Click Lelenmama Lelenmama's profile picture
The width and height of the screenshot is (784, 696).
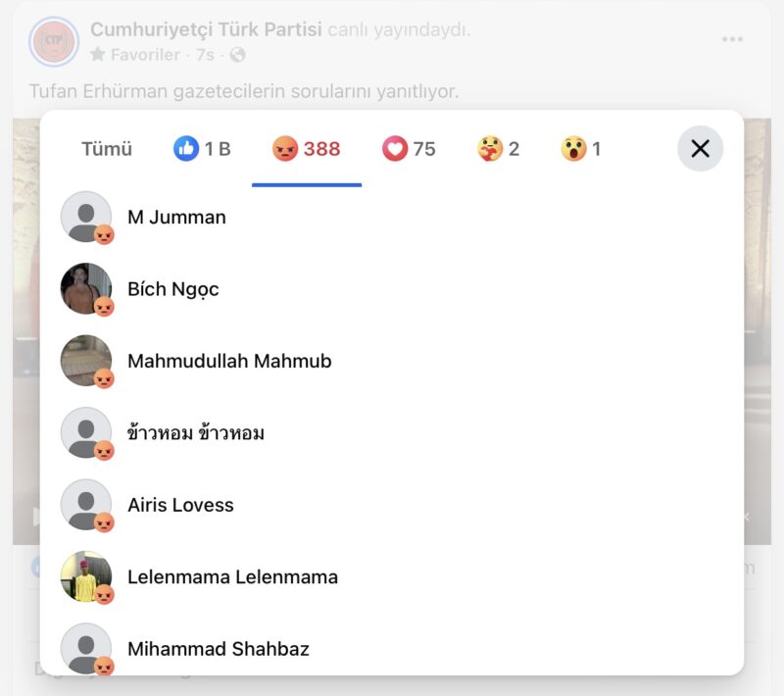[x=86, y=576]
